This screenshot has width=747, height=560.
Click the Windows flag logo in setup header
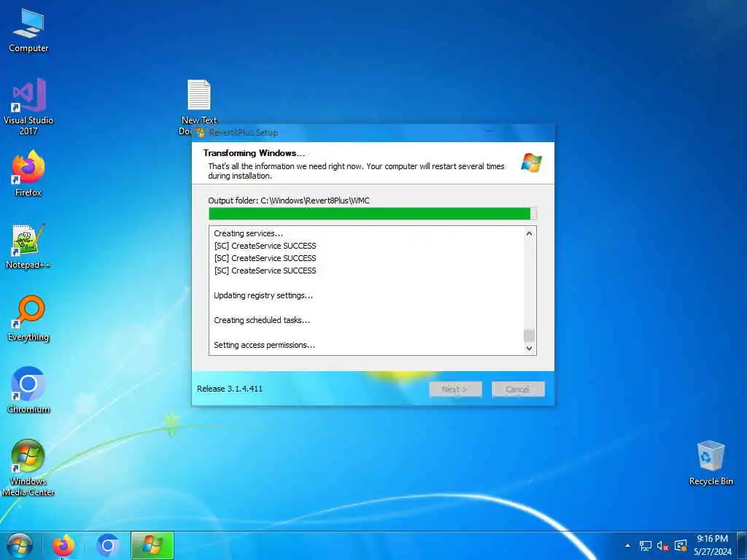(531, 163)
